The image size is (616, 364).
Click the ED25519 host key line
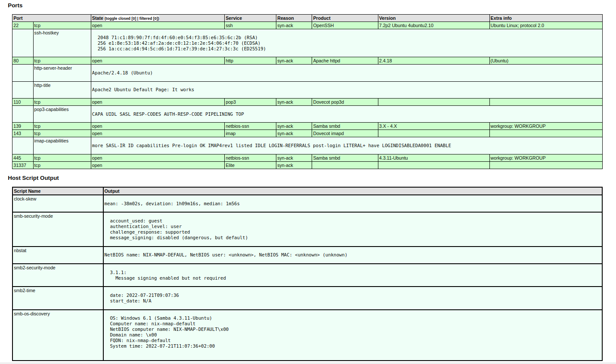pos(181,49)
